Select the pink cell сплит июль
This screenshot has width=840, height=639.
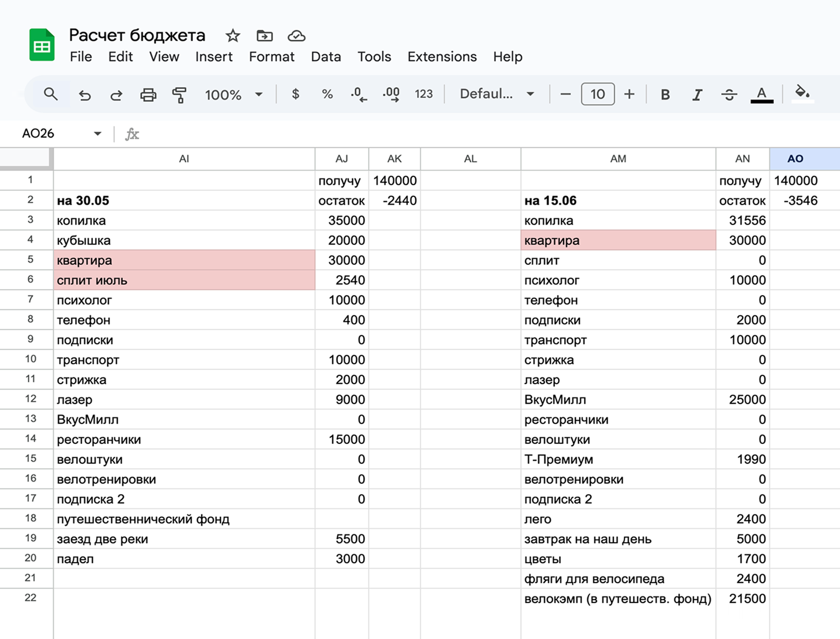click(184, 280)
